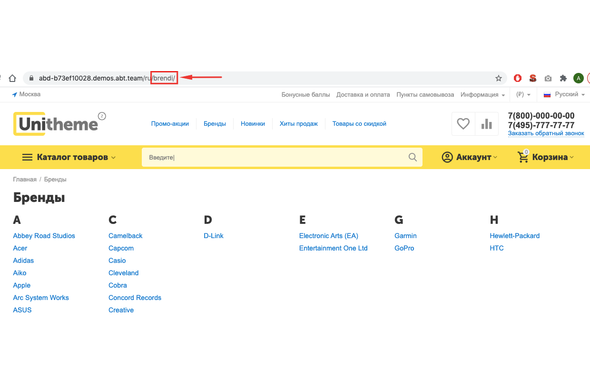This screenshot has height=391, width=590.
Task: Open the Промо-акции menu item
Action: coord(170,123)
